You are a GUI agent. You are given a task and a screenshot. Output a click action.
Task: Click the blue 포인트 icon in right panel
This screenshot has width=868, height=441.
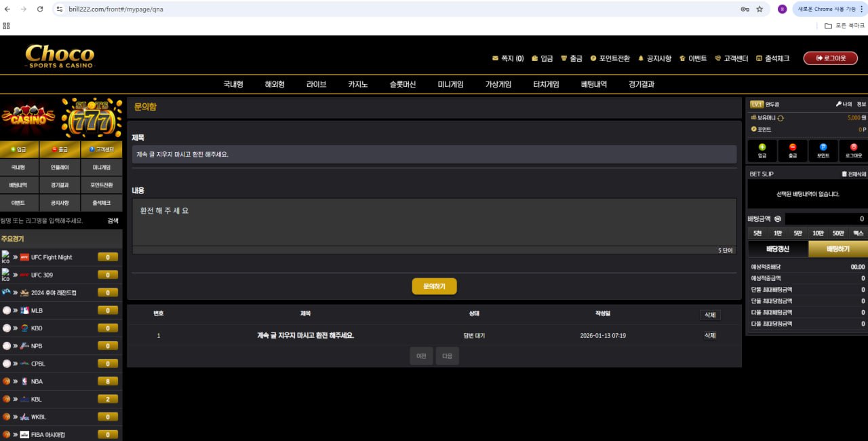[x=823, y=147]
